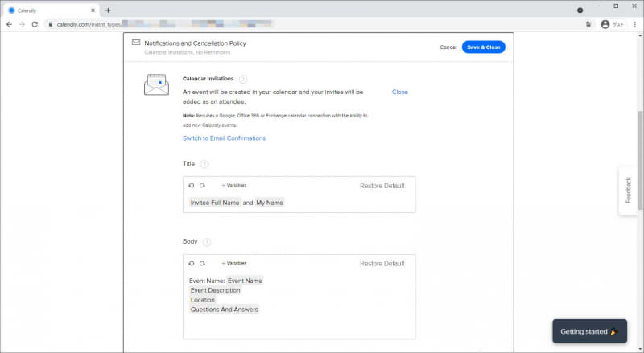Click the word 'and' in the Title text
This screenshot has height=353, width=644.
248,203
